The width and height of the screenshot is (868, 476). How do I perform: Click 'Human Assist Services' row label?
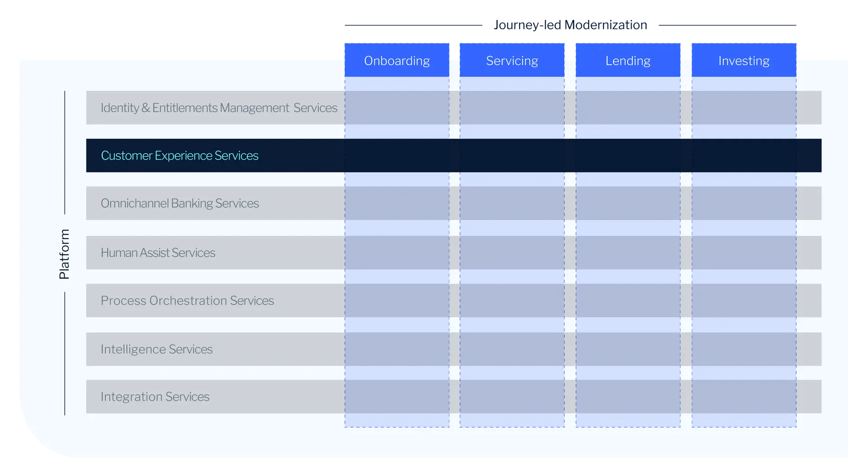click(158, 253)
